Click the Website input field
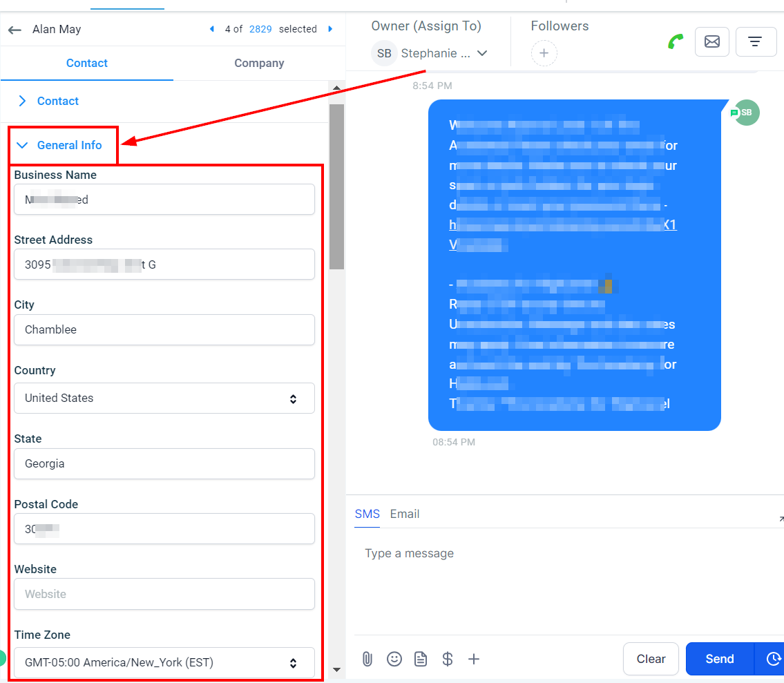Image resolution: width=784 pixels, height=683 pixels. tap(164, 594)
